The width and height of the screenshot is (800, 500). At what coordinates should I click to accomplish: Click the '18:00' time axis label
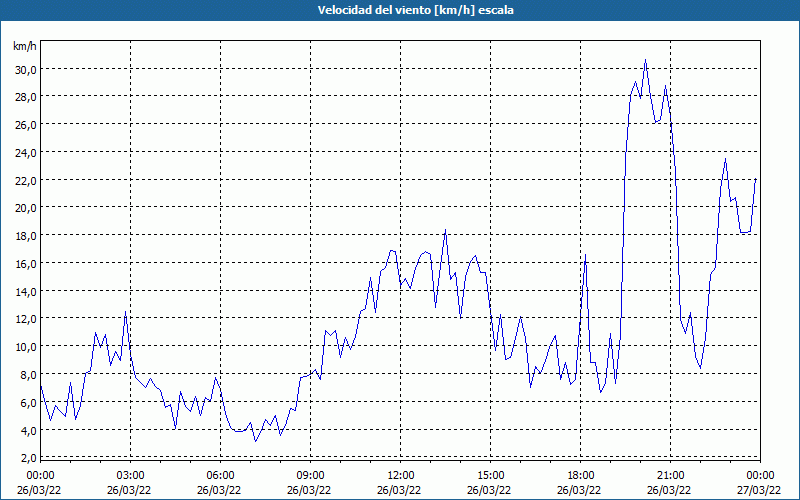click(581, 476)
